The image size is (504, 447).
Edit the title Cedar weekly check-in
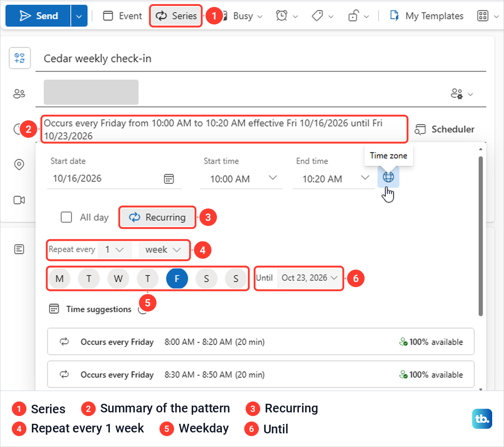click(x=261, y=59)
